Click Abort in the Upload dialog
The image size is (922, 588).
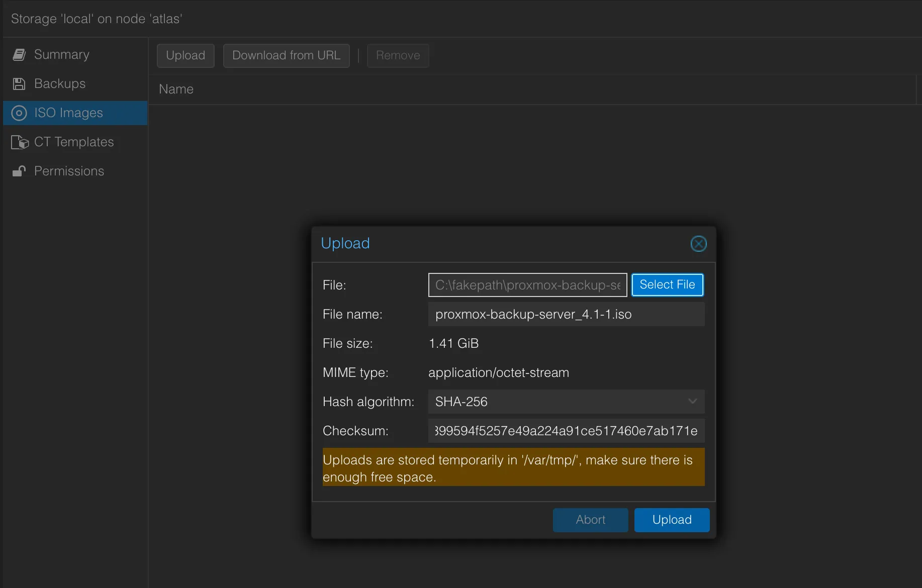590,520
